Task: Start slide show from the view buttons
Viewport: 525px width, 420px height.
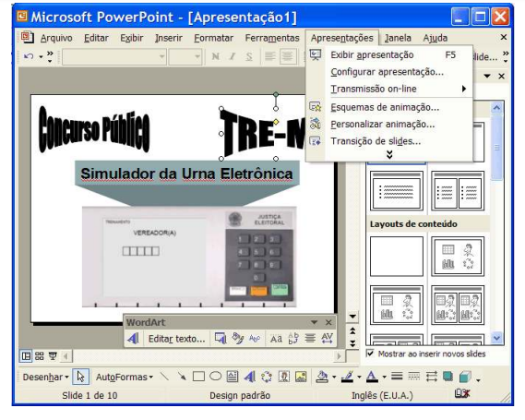Action: (53, 355)
